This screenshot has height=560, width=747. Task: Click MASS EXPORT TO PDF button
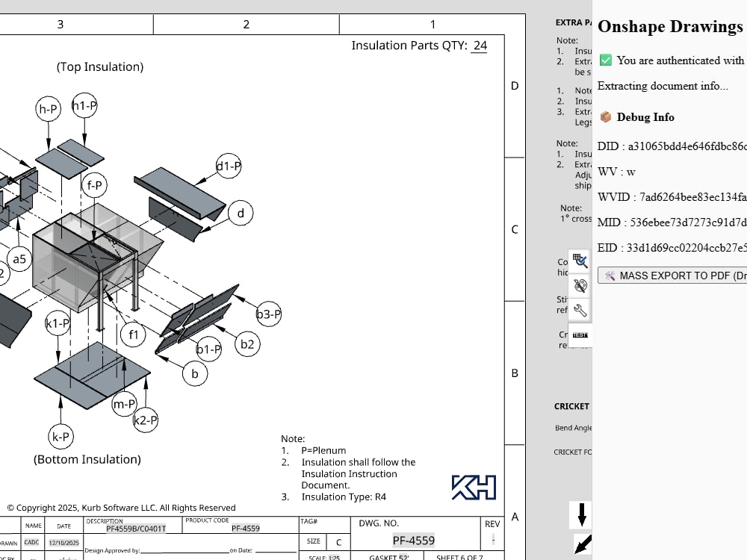click(x=672, y=276)
